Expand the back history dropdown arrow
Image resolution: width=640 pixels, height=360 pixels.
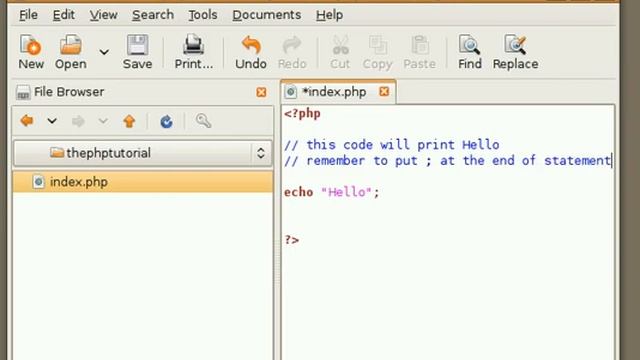coord(52,121)
